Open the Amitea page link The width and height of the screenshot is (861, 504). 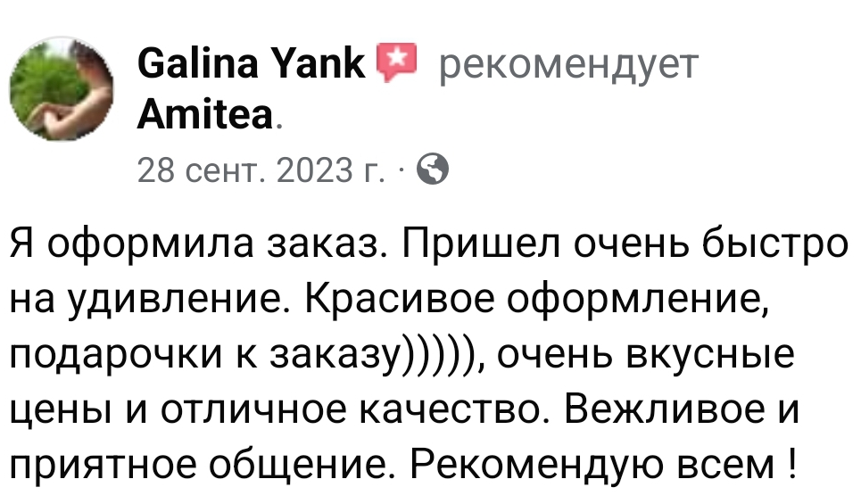[x=204, y=114]
